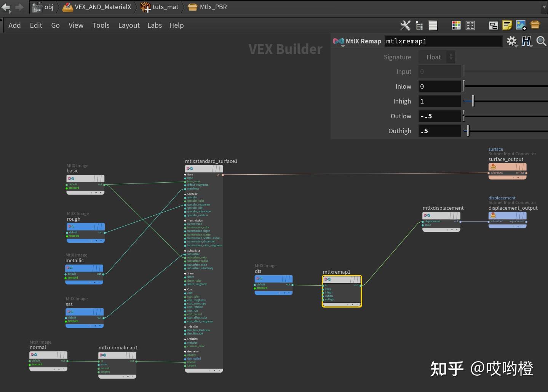Click the tree view icon near the scissors
Image resolution: width=548 pixels, height=392 pixels.
pyautogui.click(x=419, y=25)
